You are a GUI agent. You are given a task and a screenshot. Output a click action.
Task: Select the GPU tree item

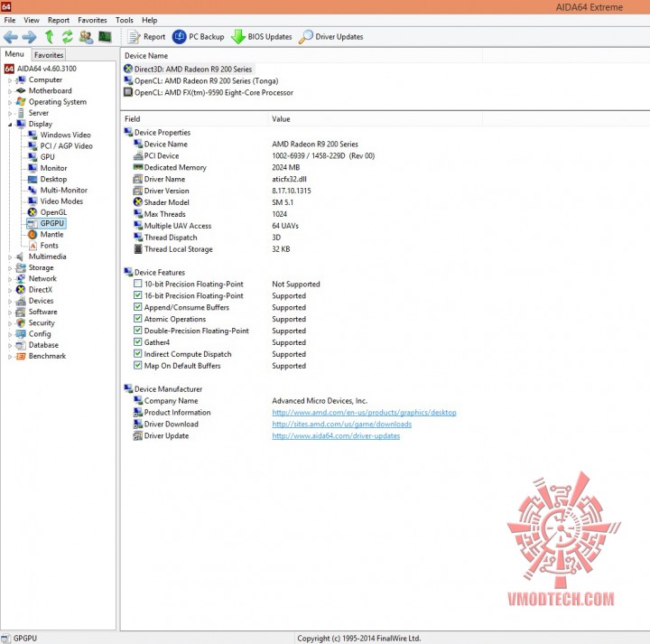[47, 157]
